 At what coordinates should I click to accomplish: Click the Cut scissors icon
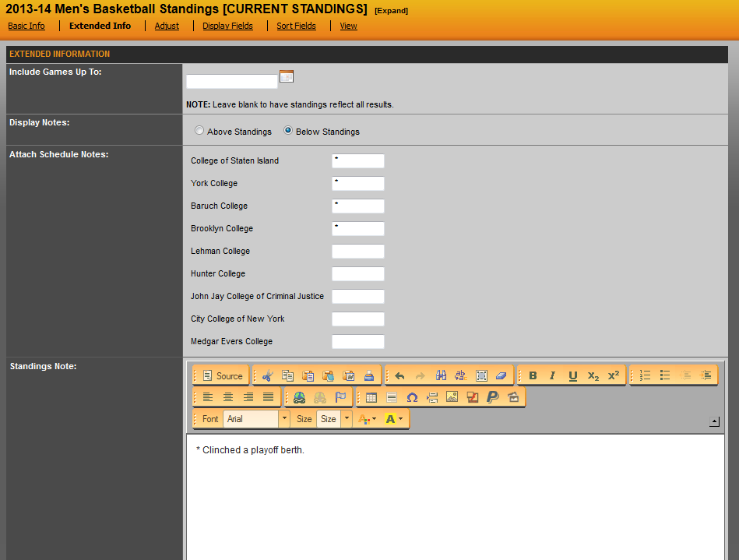pos(267,375)
